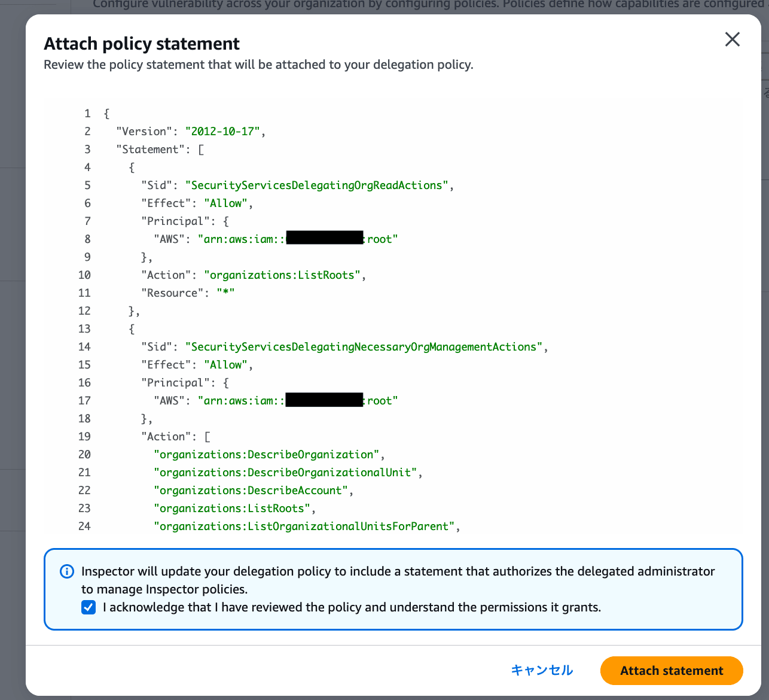Close the Attach policy statement dialog

(732, 39)
